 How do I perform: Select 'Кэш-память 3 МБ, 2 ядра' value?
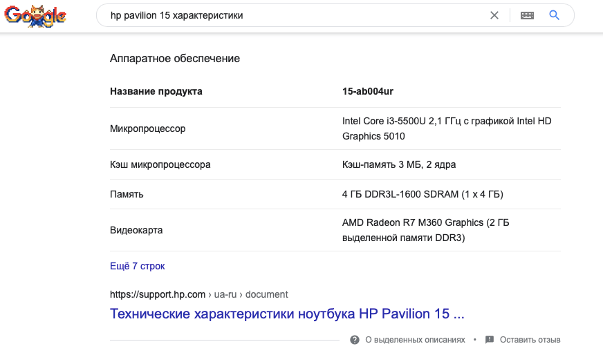[399, 164]
